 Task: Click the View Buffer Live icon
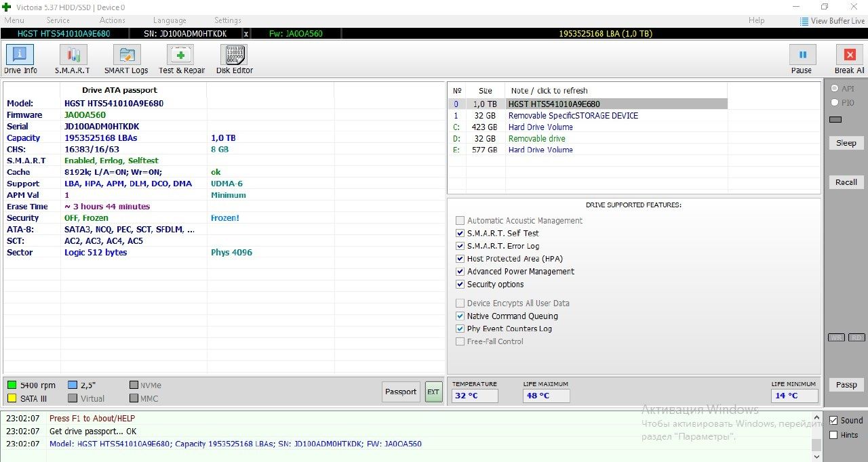pyautogui.click(x=804, y=21)
